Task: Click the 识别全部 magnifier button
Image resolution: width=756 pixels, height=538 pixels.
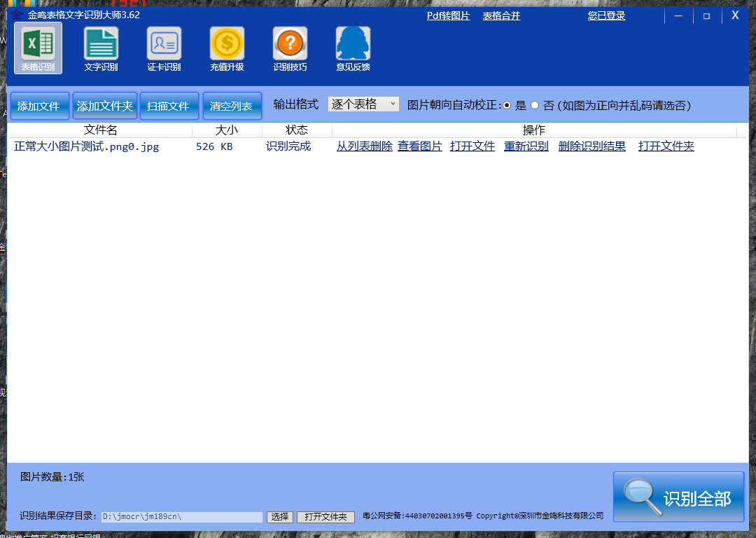Action: (678, 497)
